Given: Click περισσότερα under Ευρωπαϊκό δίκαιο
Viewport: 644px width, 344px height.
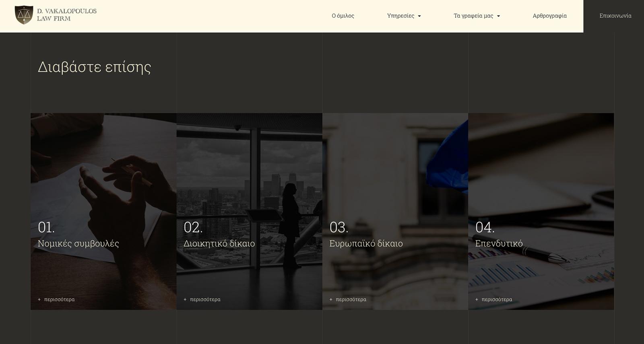Looking at the screenshot, I should [x=348, y=299].
